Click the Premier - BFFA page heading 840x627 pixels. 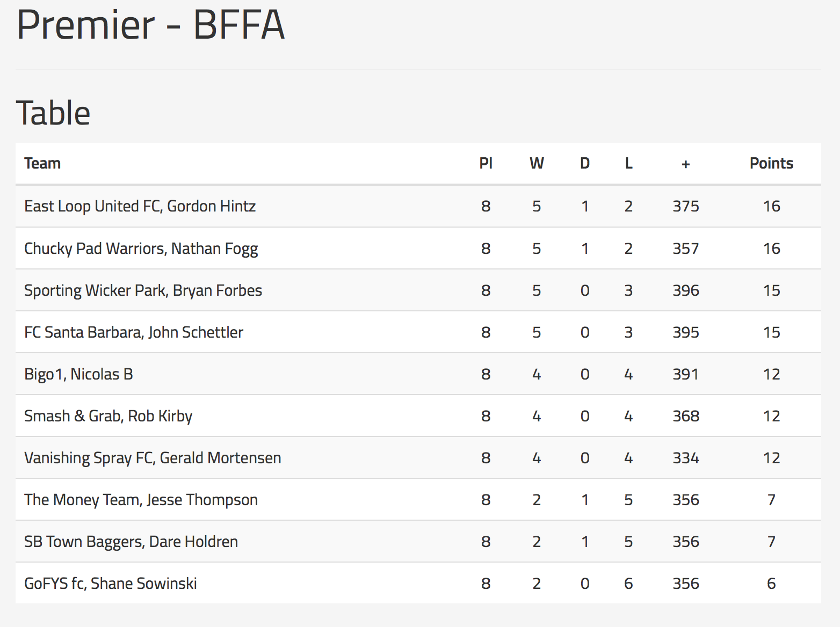(150, 25)
